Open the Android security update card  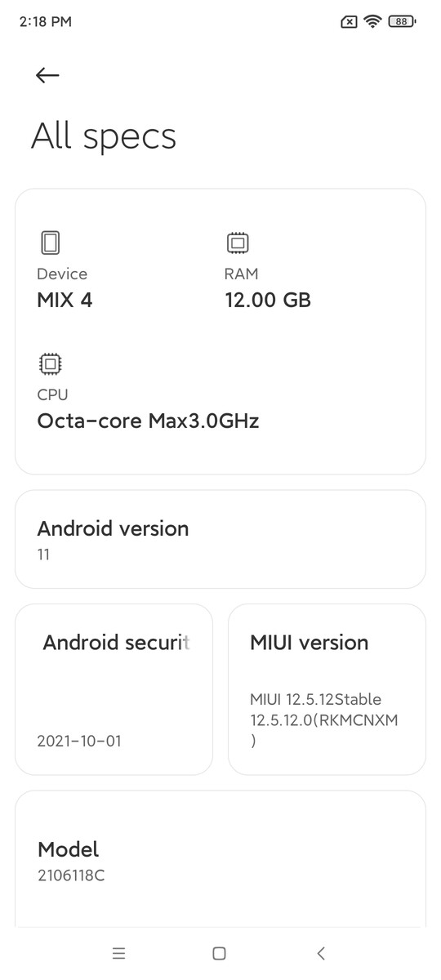(114, 689)
